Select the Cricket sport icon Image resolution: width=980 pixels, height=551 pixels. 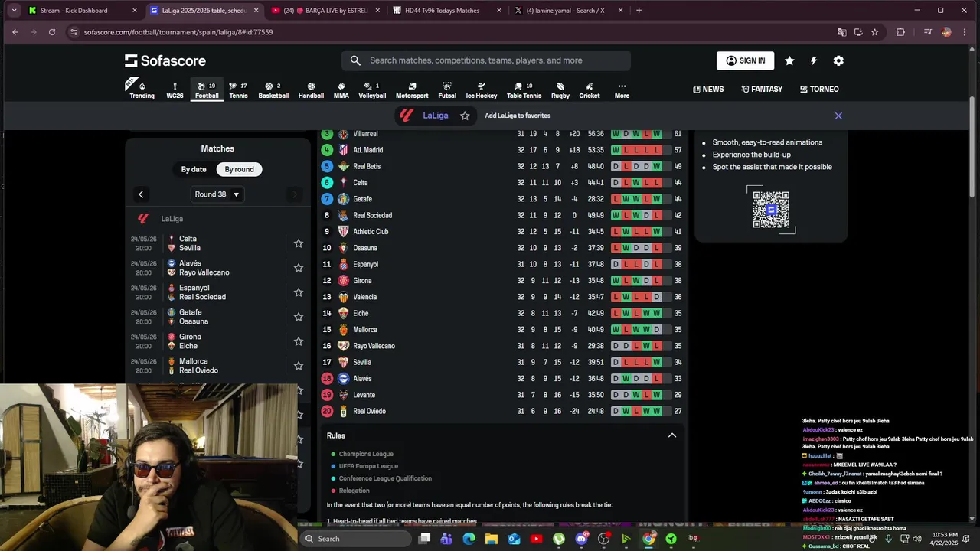click(590, 90)
